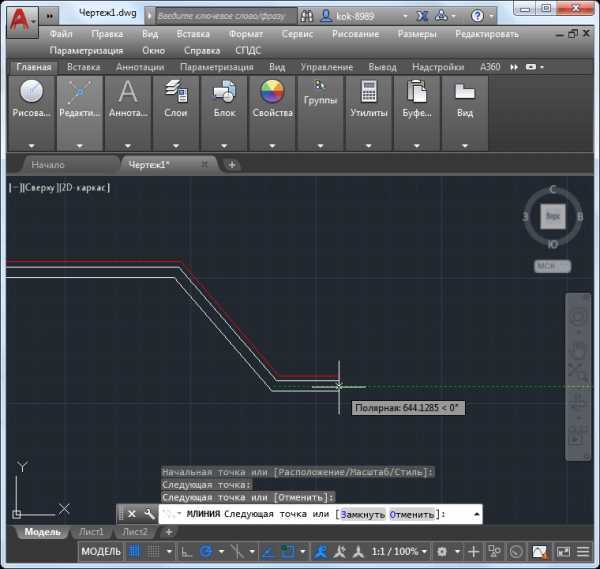The image size is (600, 569).
Task: Open the Аннотации ribbon panel
Action: click(x=128, y=113)
